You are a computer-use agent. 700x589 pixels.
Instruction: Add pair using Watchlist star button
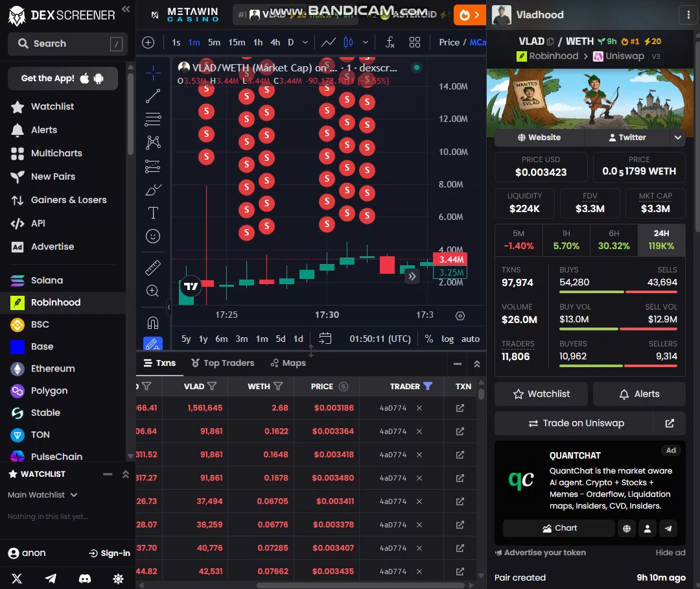pyautogui.click(x=541, y=394)
